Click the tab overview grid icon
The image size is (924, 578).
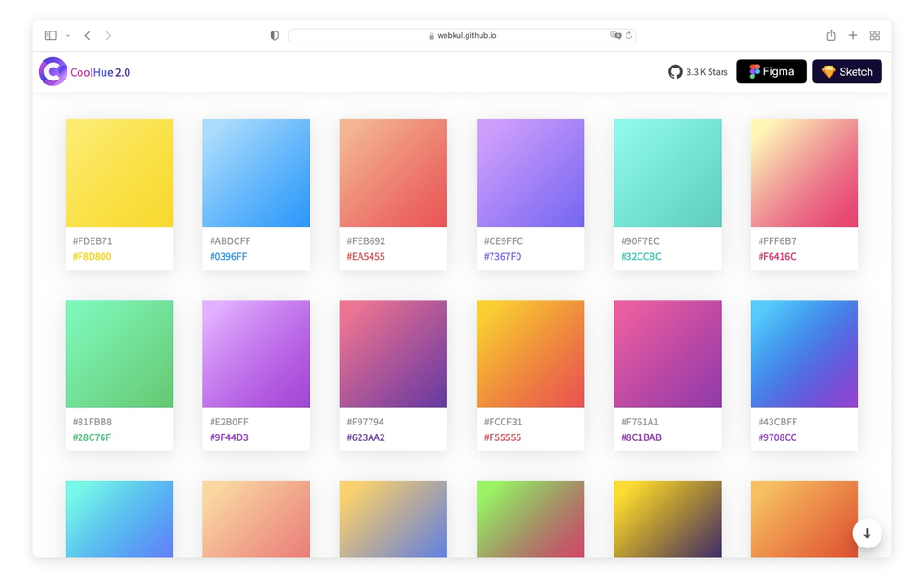coord(874,35)
